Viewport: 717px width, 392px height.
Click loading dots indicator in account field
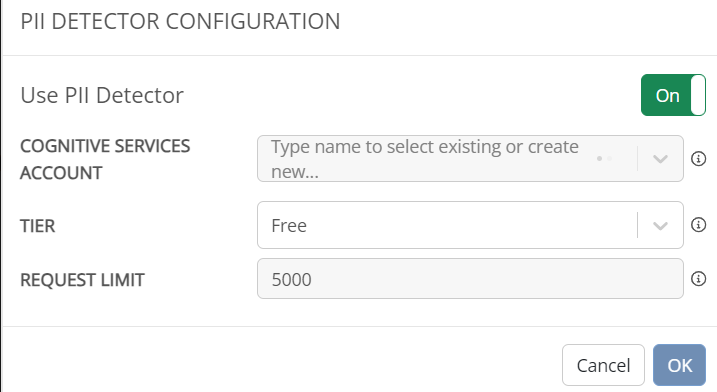pyautogui.click(x=605, y=159)
